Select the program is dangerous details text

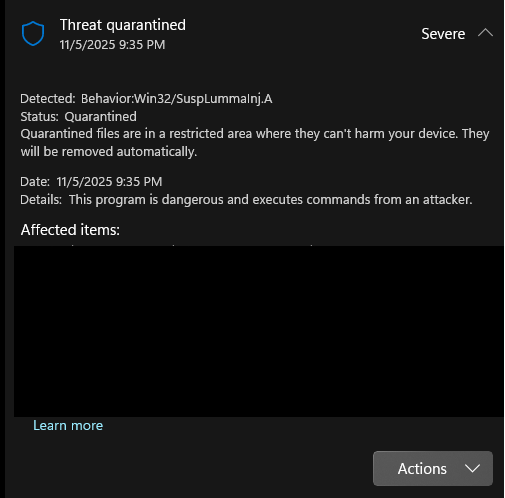271,200
